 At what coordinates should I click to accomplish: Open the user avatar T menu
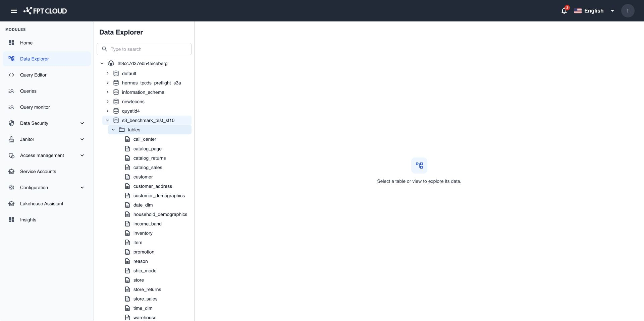[x=628, y=11]
